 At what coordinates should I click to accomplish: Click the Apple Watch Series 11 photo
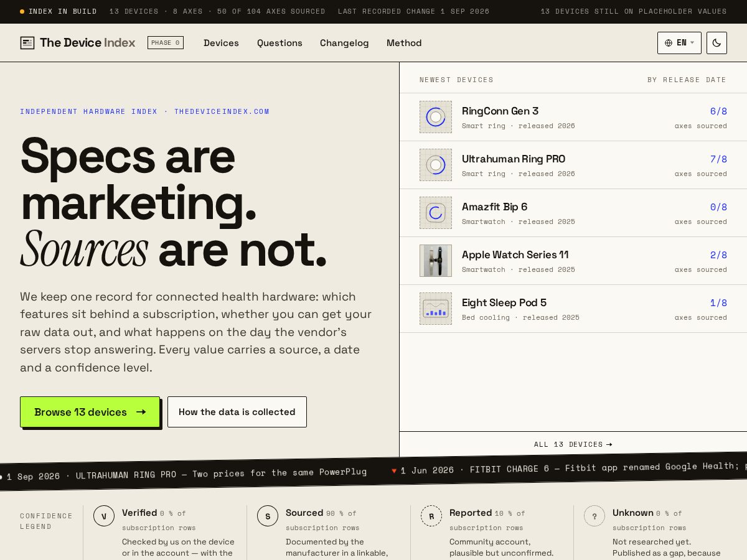pyautogui.click(x=436, y=261)
